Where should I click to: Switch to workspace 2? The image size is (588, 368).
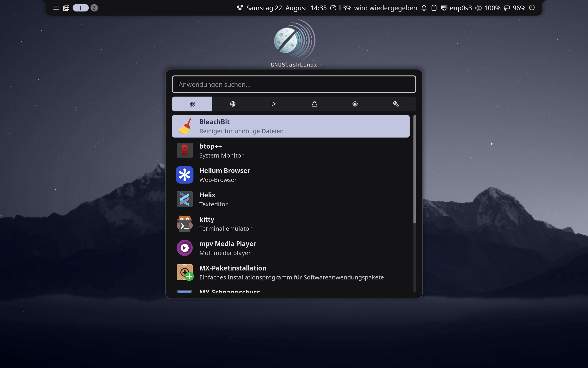pos(94,8)
